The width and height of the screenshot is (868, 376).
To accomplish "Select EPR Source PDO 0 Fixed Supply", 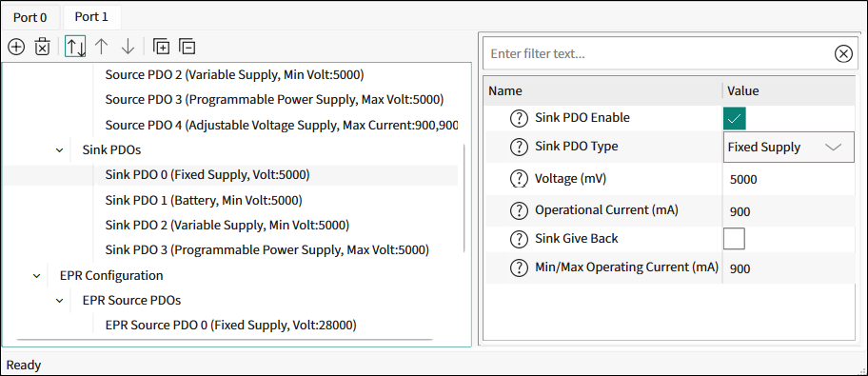I will click(x=230, y=325).
